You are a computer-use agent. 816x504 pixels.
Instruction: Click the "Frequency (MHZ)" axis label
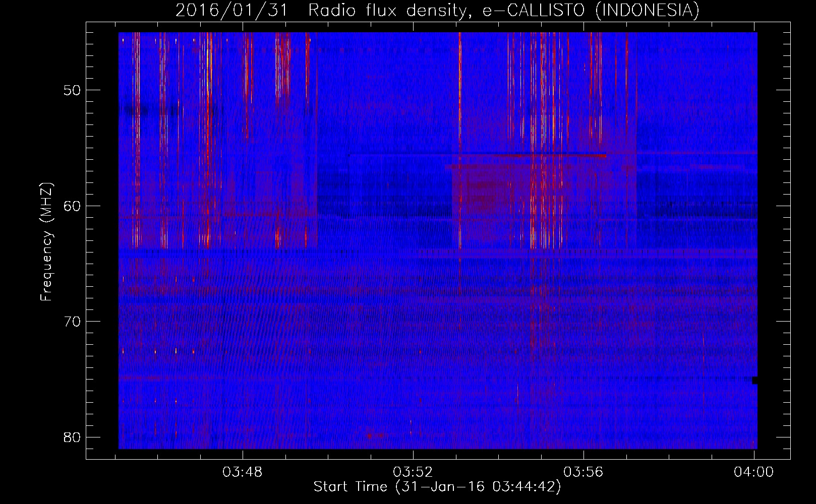(x=46, y=242)
